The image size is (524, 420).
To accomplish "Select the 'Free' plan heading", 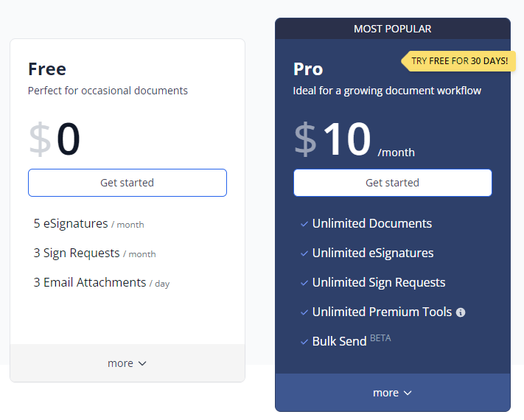I will pyautogui.click(x=47, y=69).
